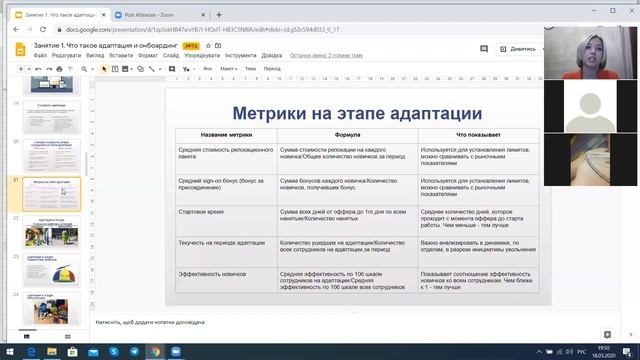Click the Тема theme button
Screen dimensions: 640x360
coord(250,69)
